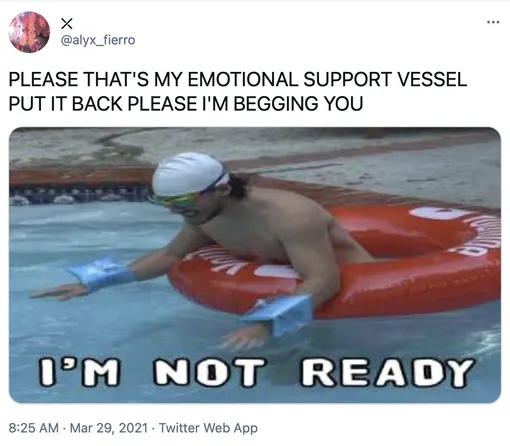Click the word EMOTIONAL in the tweet
Viewport: 510px width, 446px height.
coord(243,79)
